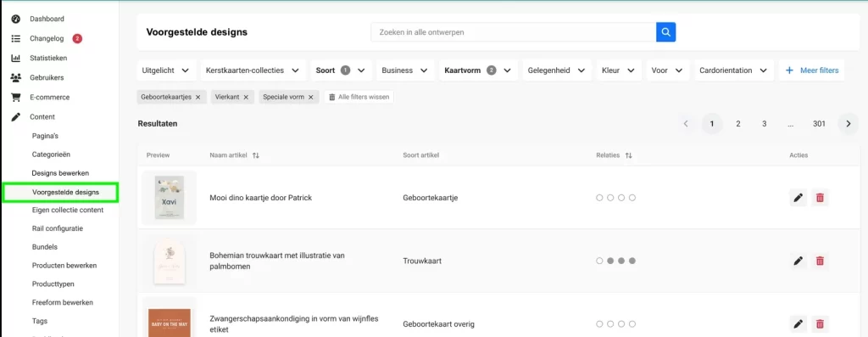This screenshot has width=868, height=337.
Task: Sort by Naam artikel arrows
Action: [x=255, y=155]
